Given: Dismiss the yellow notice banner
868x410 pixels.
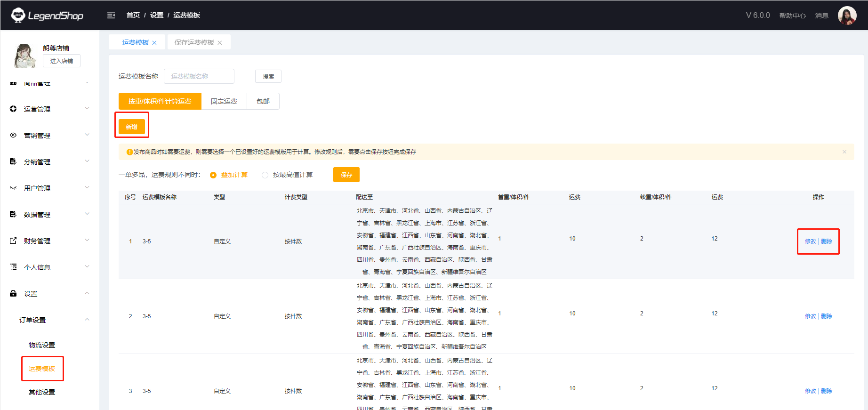Looking at the screenshot, I should coord(844,152).
